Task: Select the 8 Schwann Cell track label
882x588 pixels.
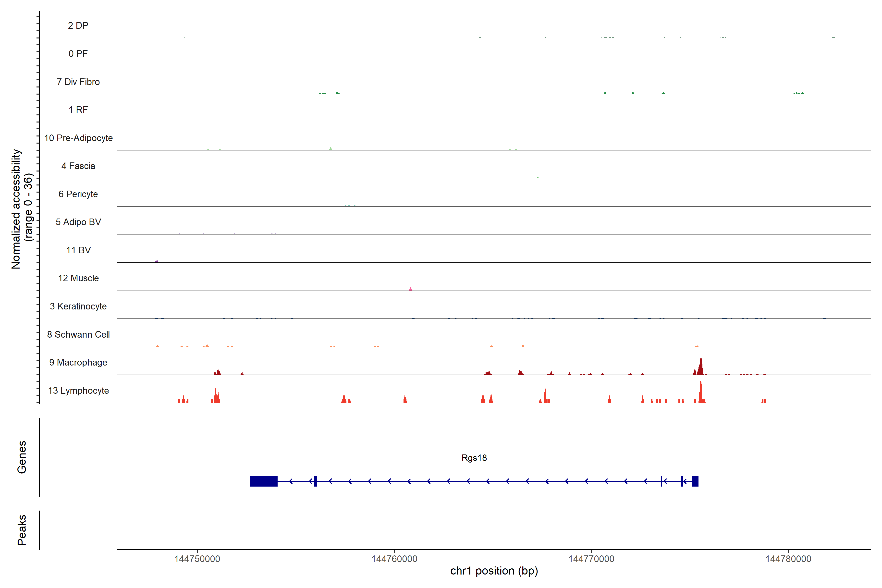Action: [x=78, y=334]
